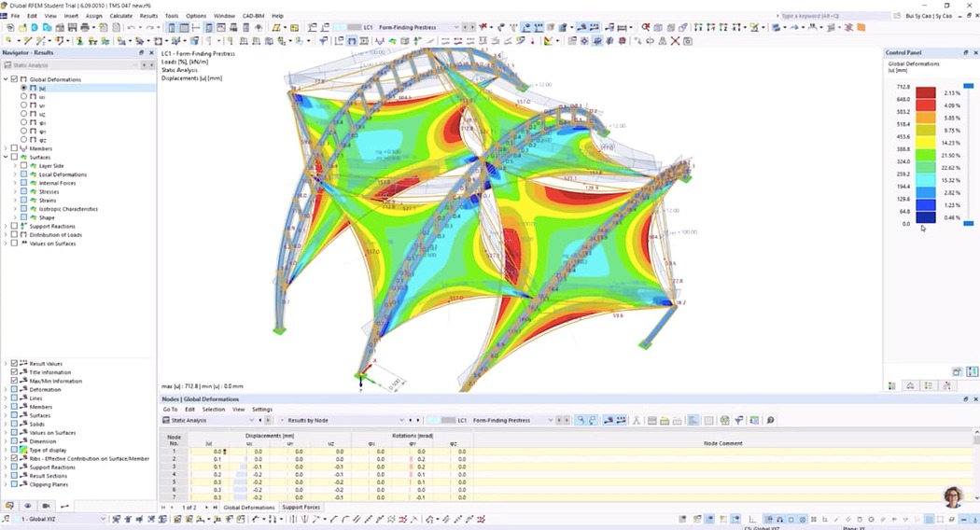Click the Navigator eye views icon
980x530 pixels.
coord(27,506)
